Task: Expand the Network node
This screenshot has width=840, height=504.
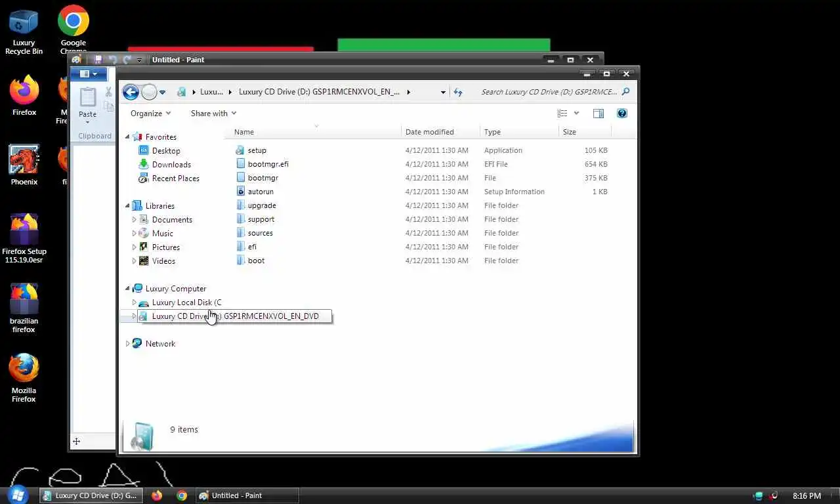Action: tap(128, 344)
